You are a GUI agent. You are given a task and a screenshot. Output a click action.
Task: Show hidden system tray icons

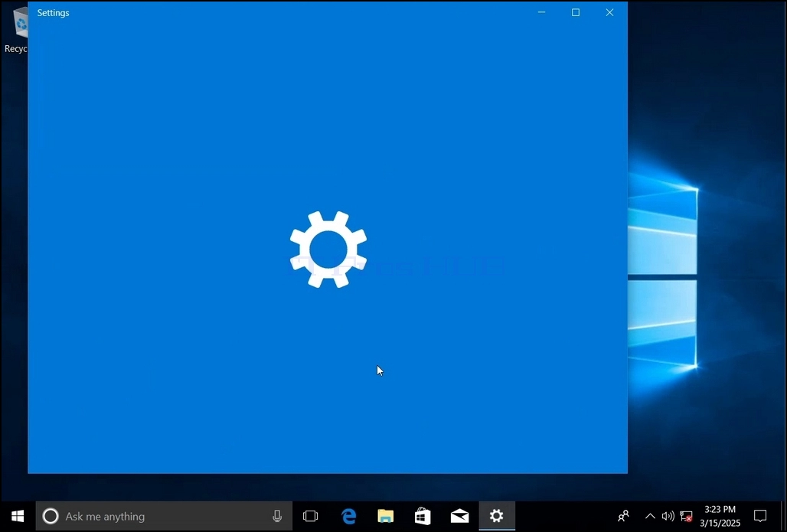click(650, 516)
